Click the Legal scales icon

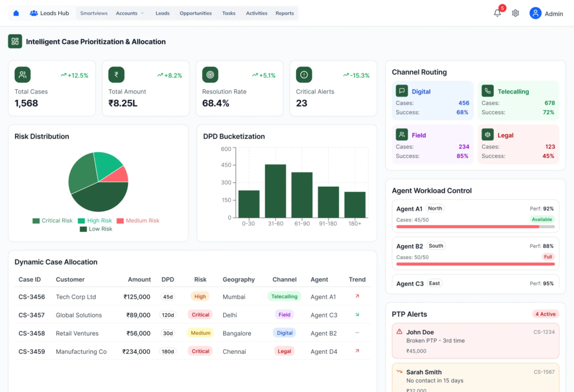[x=488, y=135]
